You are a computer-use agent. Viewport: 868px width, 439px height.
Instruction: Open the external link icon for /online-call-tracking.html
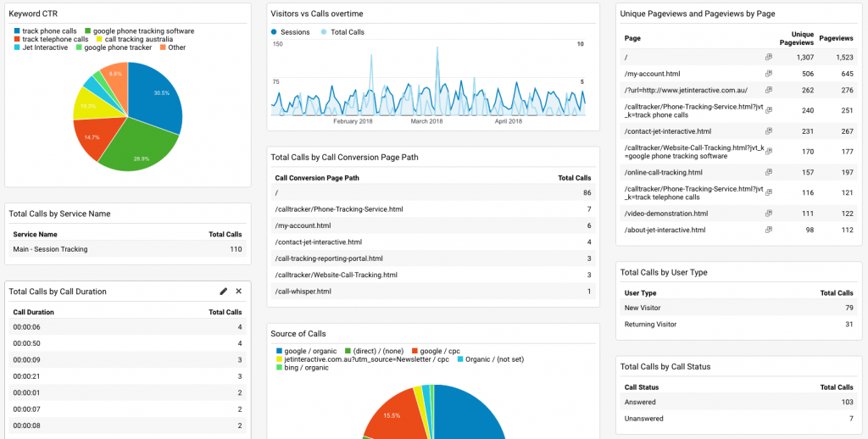point(768,172)
